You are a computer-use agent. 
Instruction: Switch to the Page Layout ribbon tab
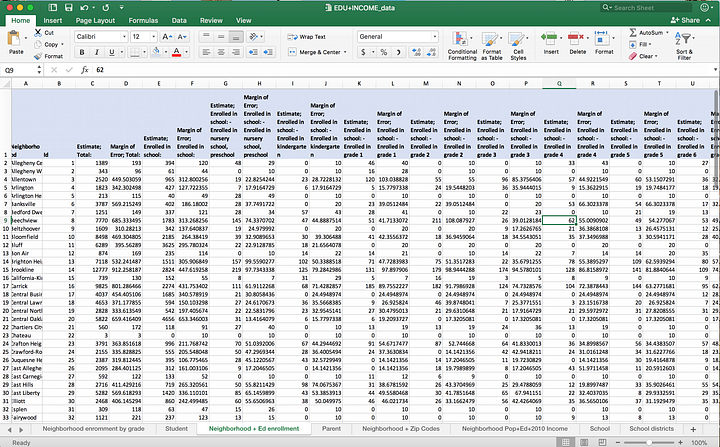tap(95, 21)
